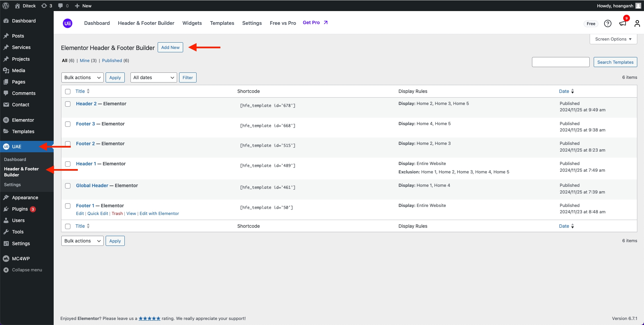The width and height of the screenshot is (644, 325).
Task: Click the Add New button
Action: coord(170,48)
